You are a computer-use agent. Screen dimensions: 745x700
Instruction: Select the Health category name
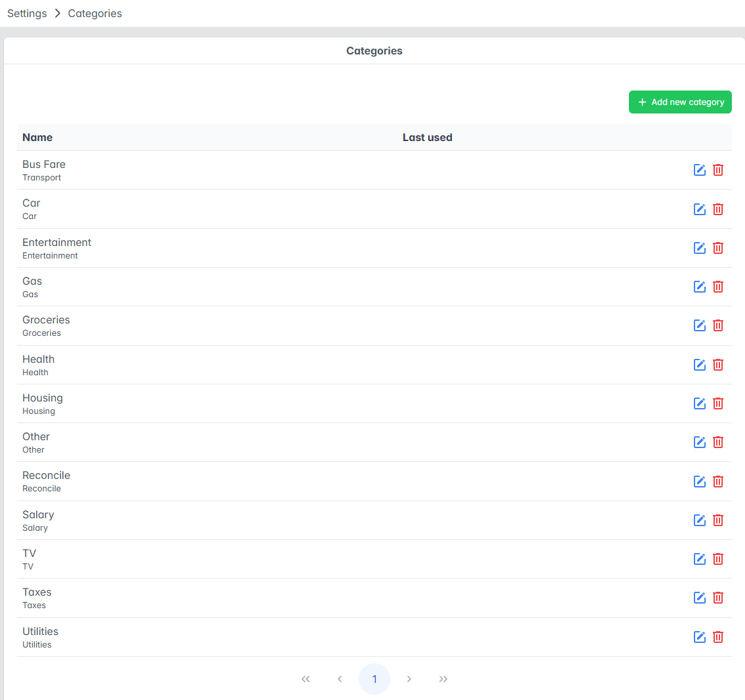39,360
